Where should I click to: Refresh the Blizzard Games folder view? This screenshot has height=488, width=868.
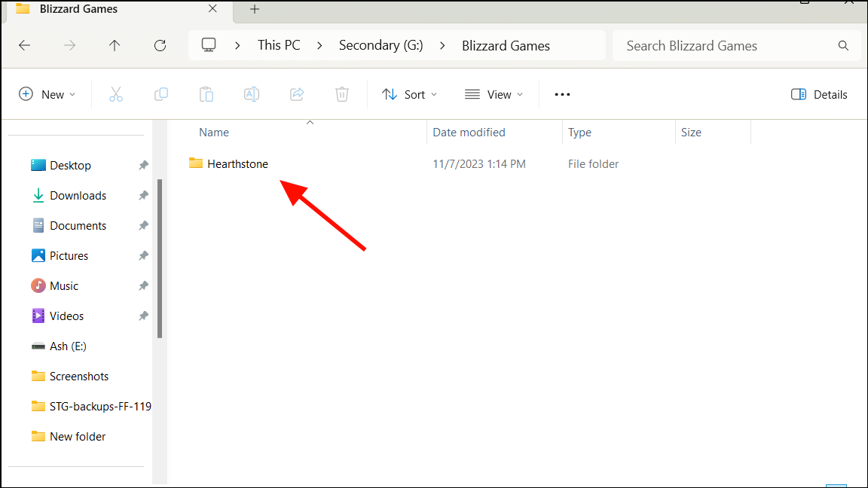tap(160, 45)
